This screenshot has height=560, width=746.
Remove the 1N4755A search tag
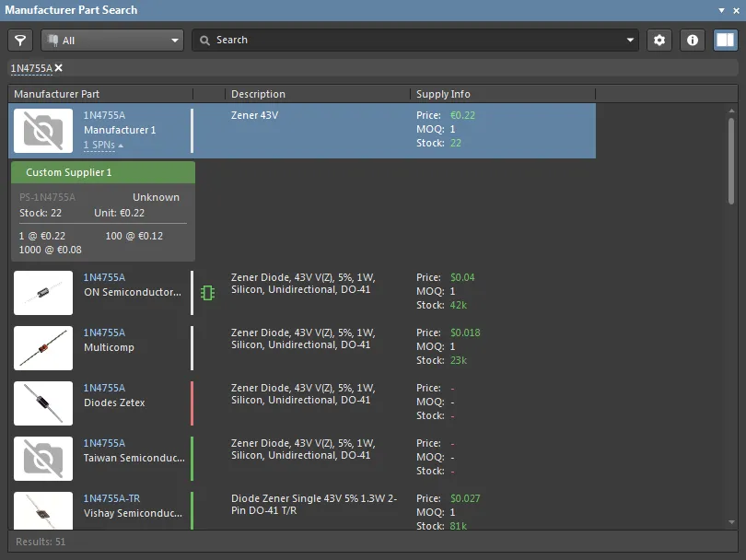(59, 68)
